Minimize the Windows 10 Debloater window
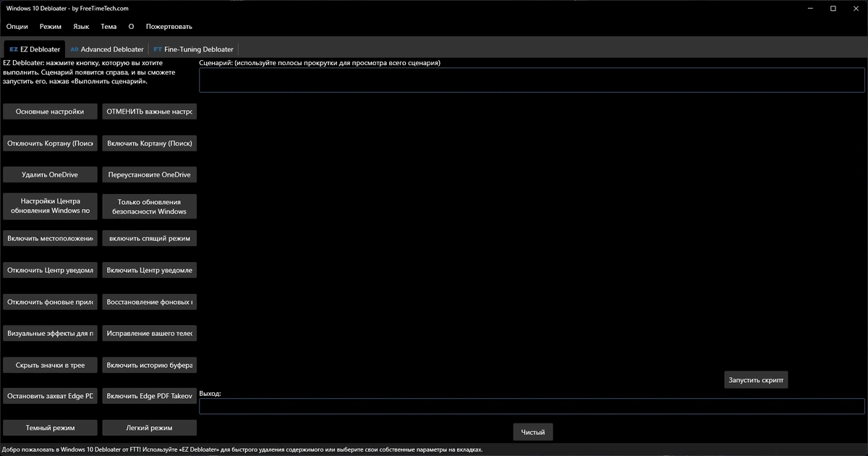This screenshot has width=868, height=456. [x=809, y=8]
